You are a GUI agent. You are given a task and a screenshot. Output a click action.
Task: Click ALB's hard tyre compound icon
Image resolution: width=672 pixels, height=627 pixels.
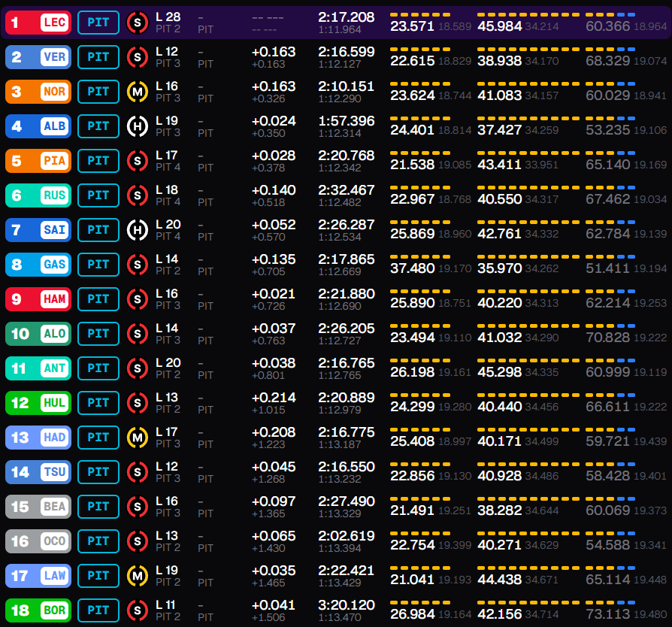pyautogui.click(x=137, y=126)
